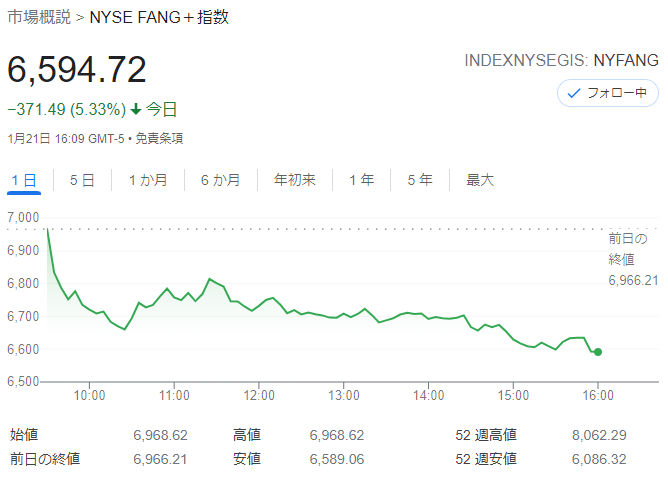This screenshot has width=668, height=484.
Task: Click the 高値 value 6,968.62
Action: (x=337, y=435)
